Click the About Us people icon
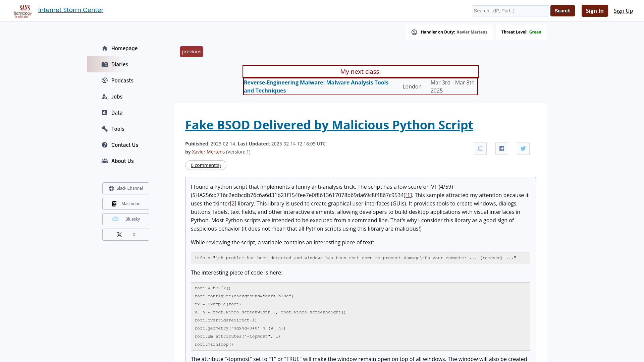The image size is (644, 362). (x=105, y=161)
